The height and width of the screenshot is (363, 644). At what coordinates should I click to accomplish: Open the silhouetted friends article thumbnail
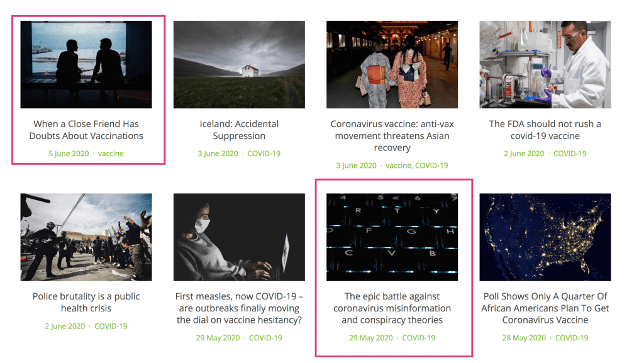coord(86,64)
